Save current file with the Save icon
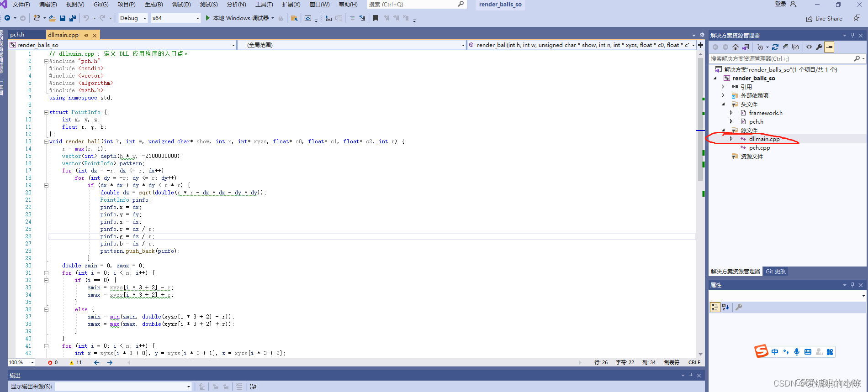This screenshot has height=392, width=868. (x=63, y=18)
